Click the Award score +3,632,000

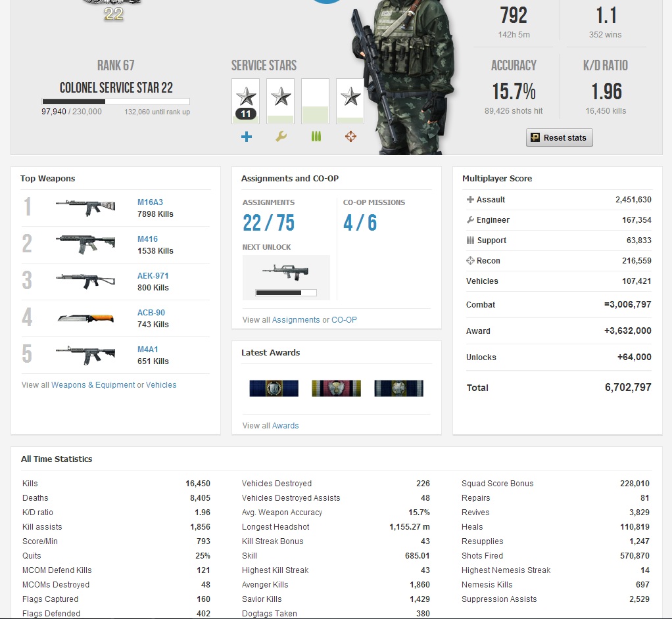(628, 331)
